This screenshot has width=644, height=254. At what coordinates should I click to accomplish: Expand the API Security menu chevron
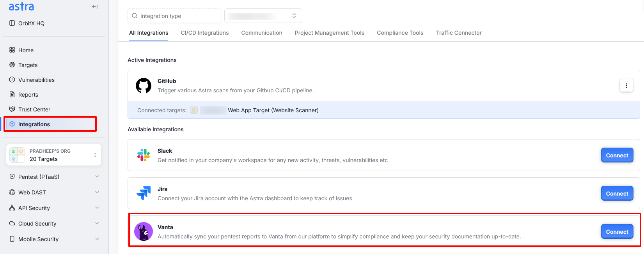coord(97,208)
